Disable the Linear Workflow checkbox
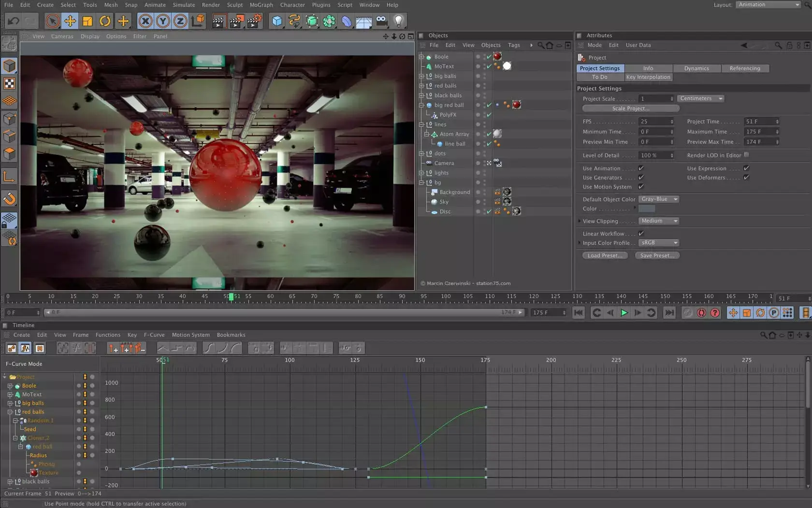 point(641,234)
